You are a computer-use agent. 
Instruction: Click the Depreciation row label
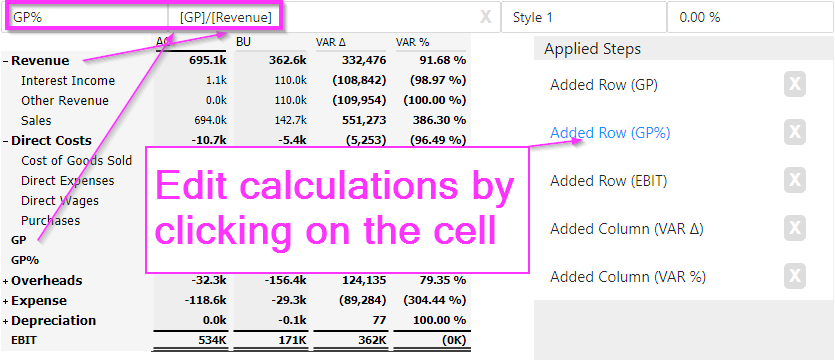click(53, 321)
